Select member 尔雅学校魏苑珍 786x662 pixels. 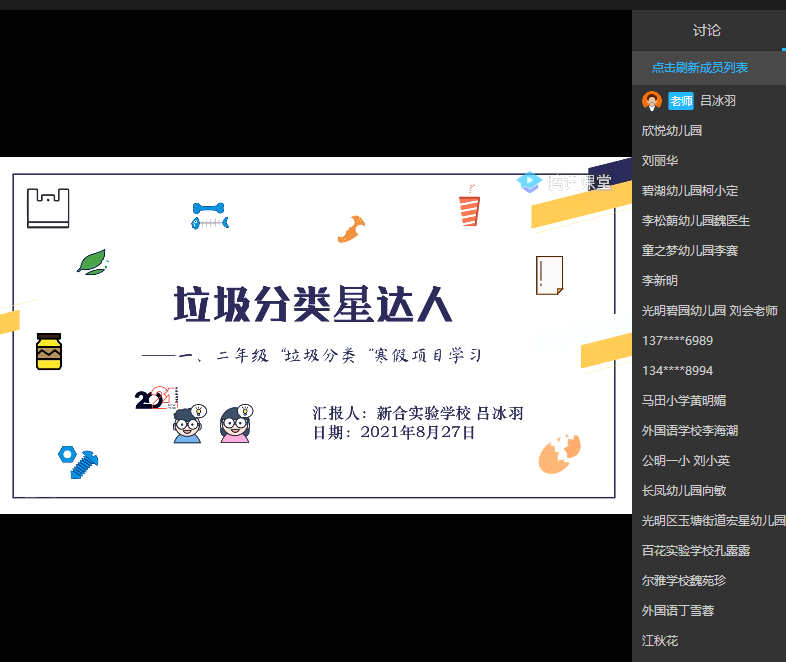[684, 581]
